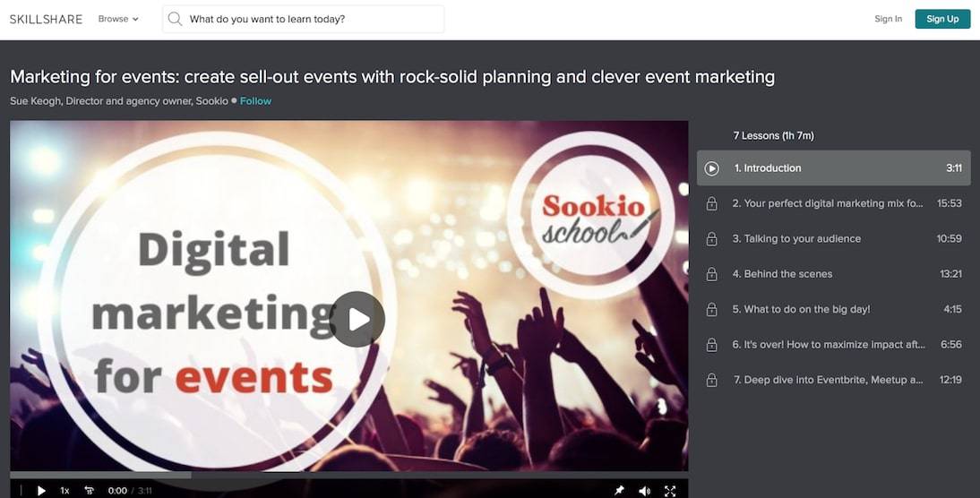Click the '7 Lessons (1h 7m)' heading
Viewport: 980px width, 498px height.
pos(774,135)
